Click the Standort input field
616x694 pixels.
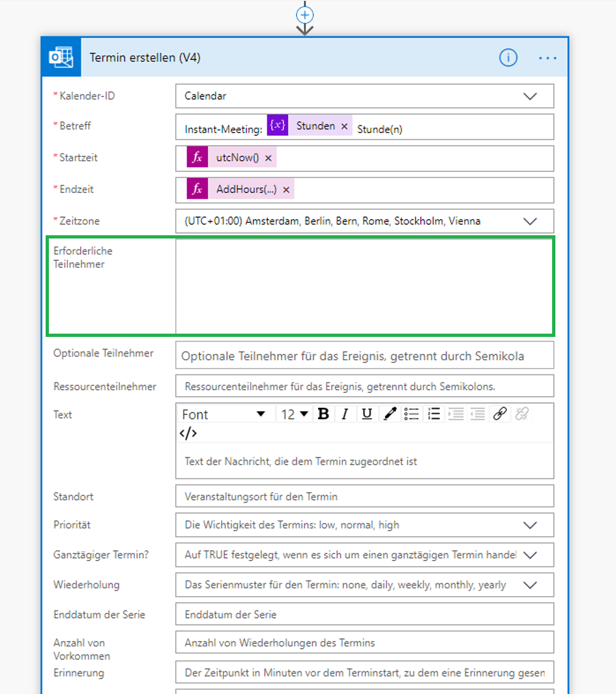[x=364, y=496]
